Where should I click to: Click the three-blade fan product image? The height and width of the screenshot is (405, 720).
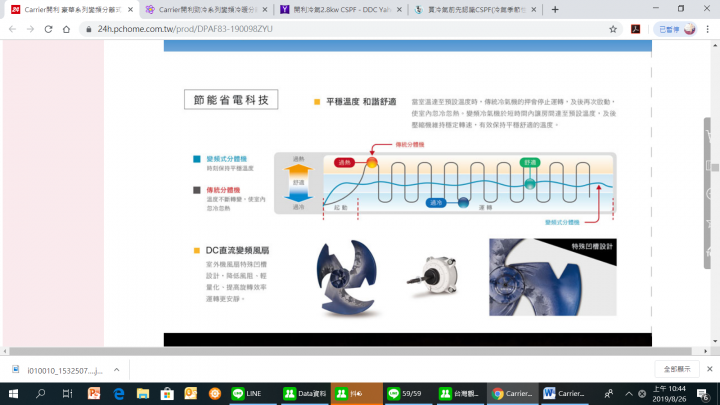click(x=348, y=278)
